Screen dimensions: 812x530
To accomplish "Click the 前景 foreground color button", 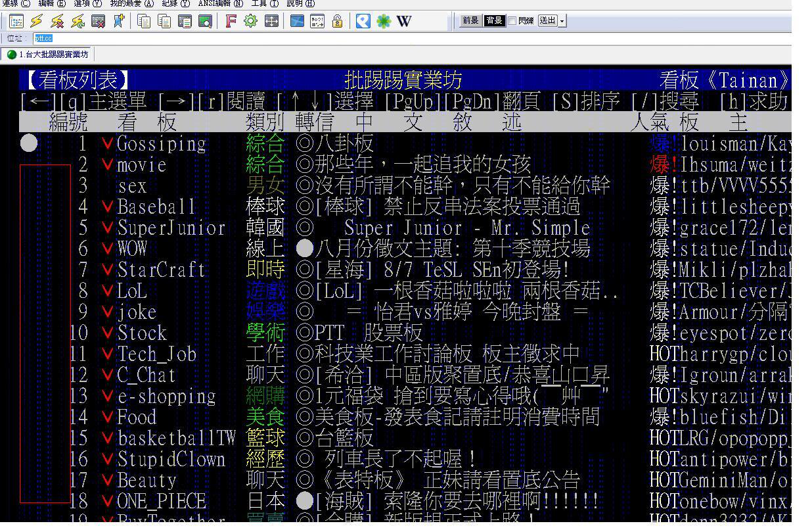I will click(470, 21).
